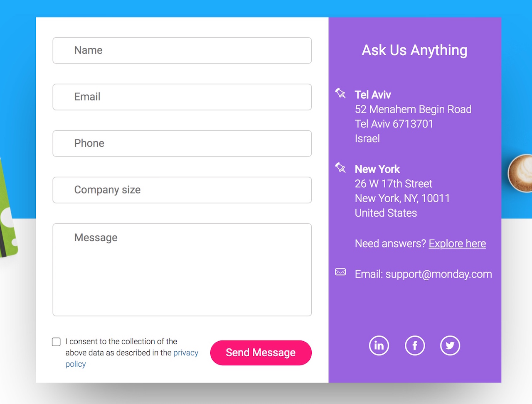This screenshot has width=532, height=404.
Task: Open the Explore here link
Action: [x=457, y=244]
